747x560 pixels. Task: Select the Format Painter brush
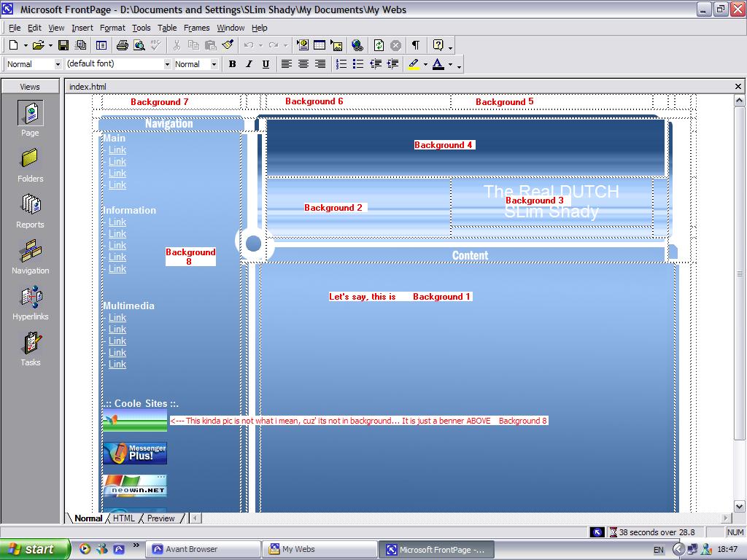[228, 45]
